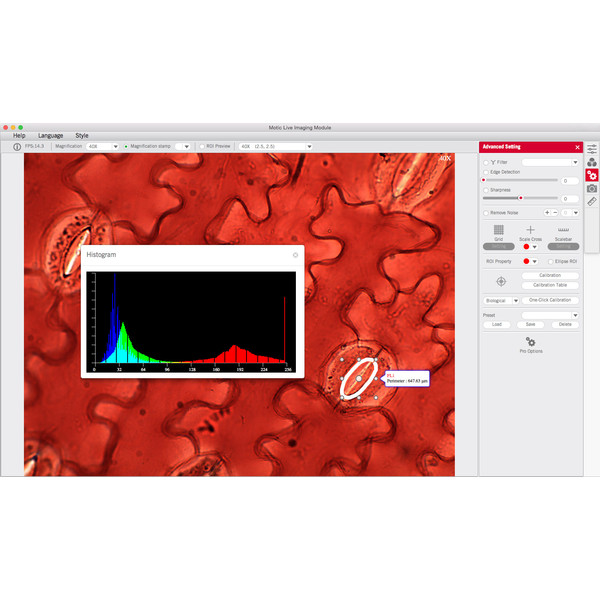The width and height of the screenshot is (600, 600).
Task: Toggle ROI Preview checkbox
Action: coord(202,147)
